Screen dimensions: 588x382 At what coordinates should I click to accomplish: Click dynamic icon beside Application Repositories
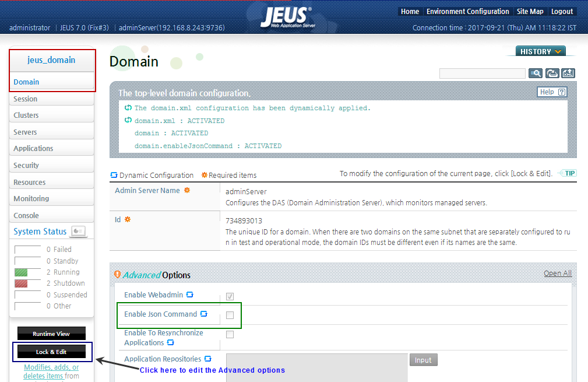tap(207, 359)
